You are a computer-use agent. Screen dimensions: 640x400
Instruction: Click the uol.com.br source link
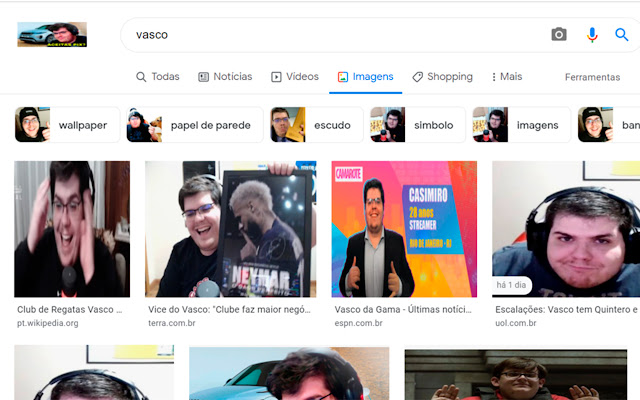point(516,323)
